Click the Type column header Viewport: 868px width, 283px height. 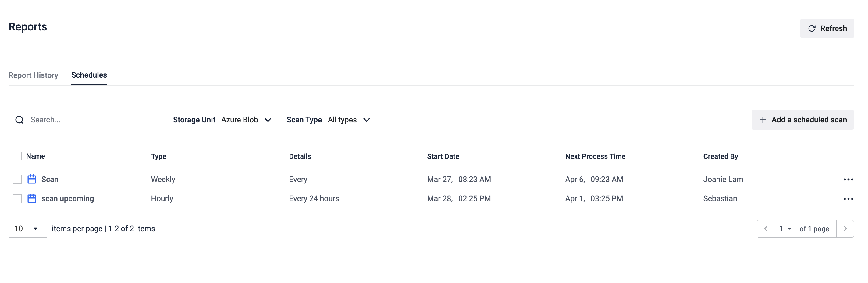click(159, 156)
